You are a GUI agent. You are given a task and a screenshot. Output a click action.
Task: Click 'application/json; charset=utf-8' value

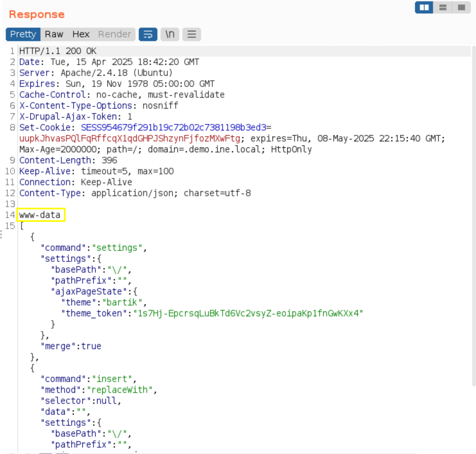tap(171, 193)
